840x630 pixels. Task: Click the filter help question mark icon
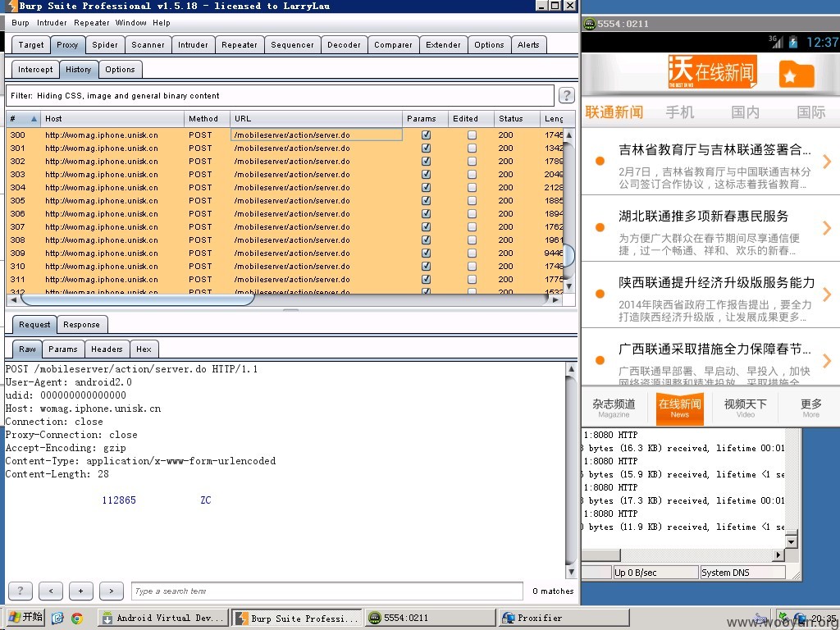coord(566,95)
